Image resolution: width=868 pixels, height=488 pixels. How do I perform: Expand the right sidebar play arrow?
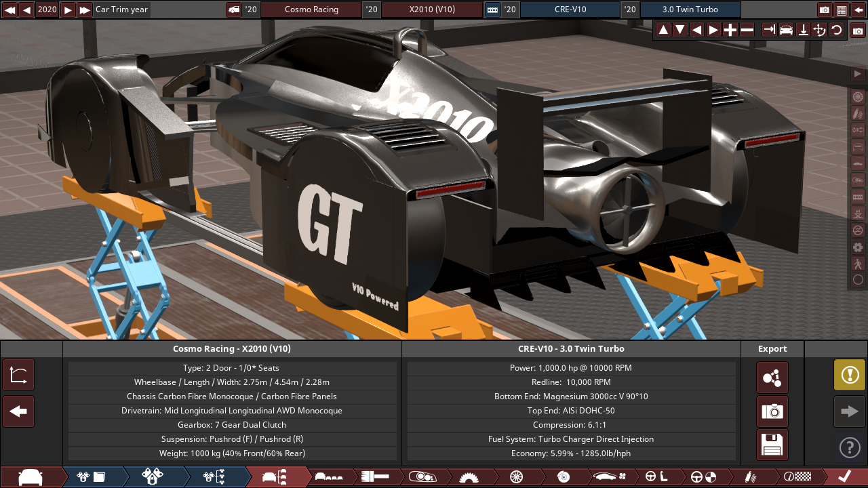pyautogui.click(x=858, y=73)
